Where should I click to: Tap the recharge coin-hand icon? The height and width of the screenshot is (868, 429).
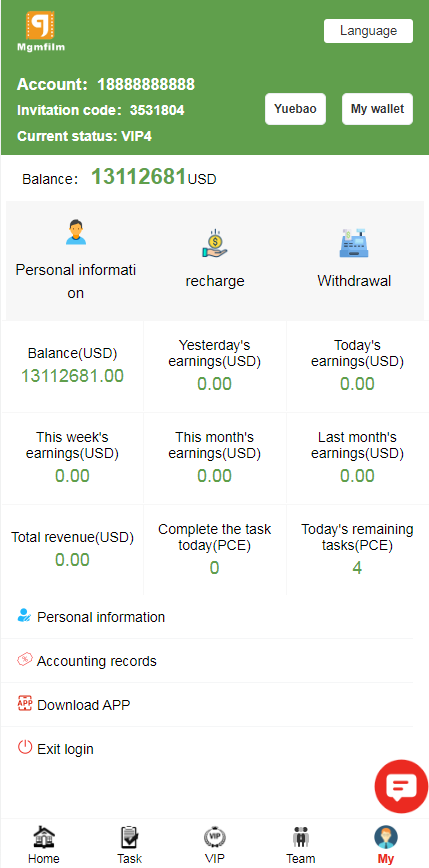pos(215,244)
